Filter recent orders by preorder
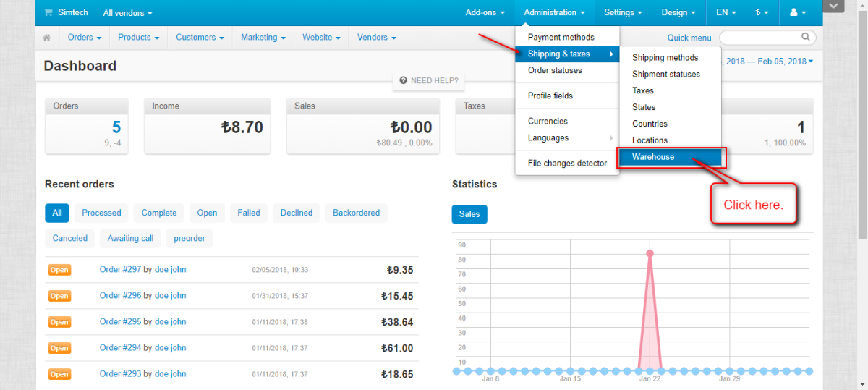This screenshot has width=868, height=390. point(189,238)
